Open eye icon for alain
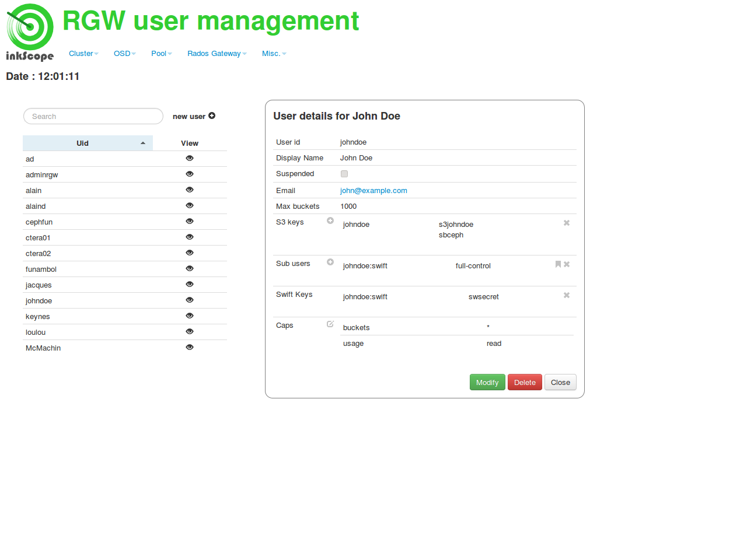This screenshot has height=560, width=747. (190, 190)
